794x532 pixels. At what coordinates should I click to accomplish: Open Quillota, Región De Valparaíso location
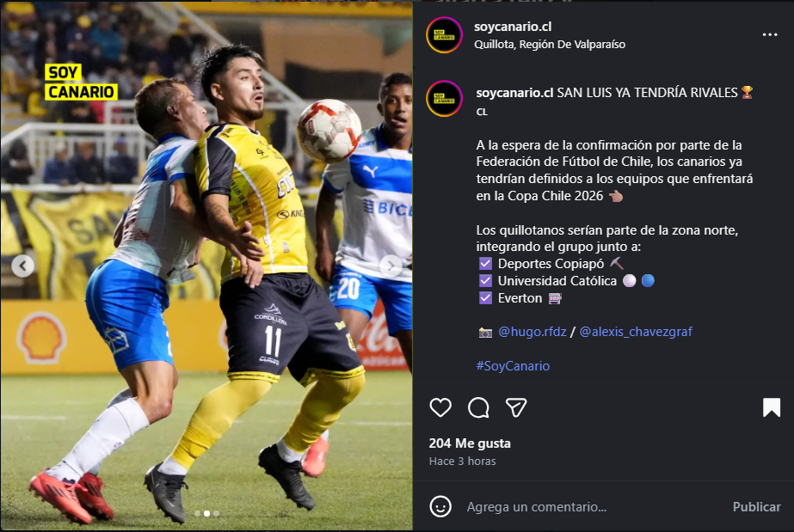click(x=550, y=45)
